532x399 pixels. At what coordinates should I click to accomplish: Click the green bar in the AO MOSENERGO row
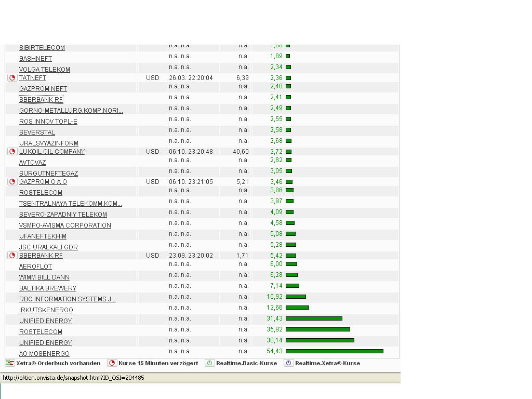coord(335,351)
